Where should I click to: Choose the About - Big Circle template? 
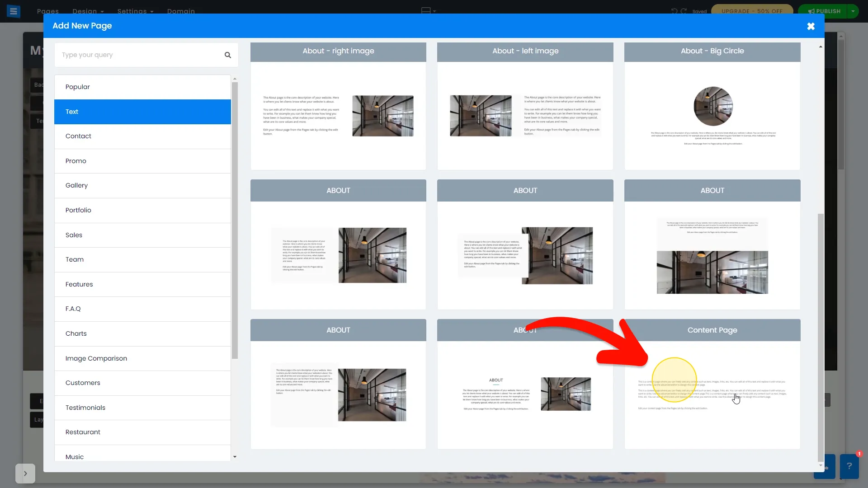click(712, 106)
